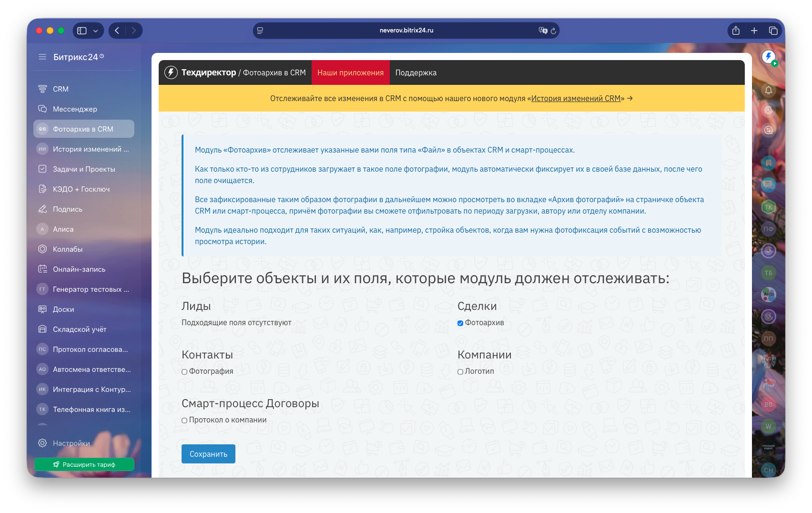Click the Смарт-процесс Договоры heading
Screen dimensions: 812x513
(250, 403)
